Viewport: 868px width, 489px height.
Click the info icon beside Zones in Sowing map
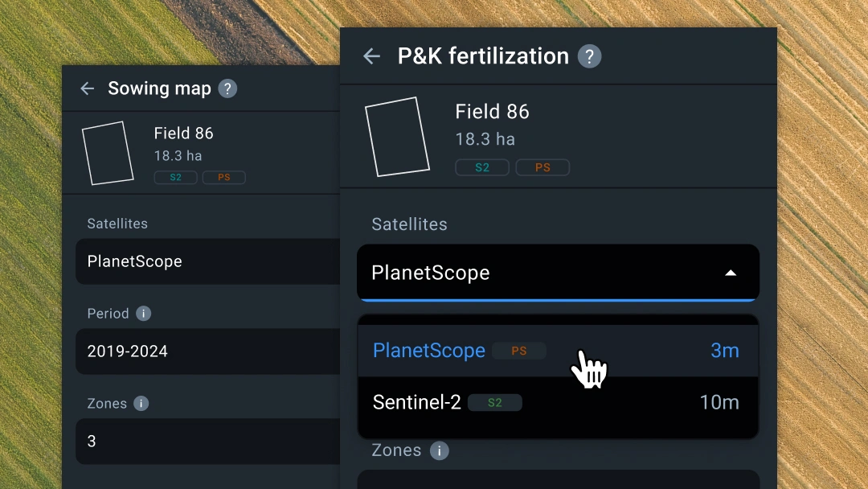pos(141,403)
